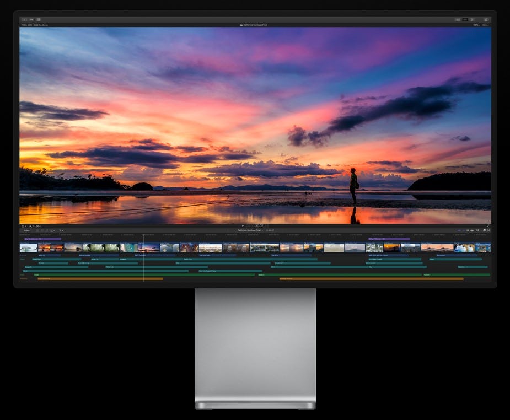Enable audio soloing for selected clips
Viewport: 510px width, 420px height.
477,230
